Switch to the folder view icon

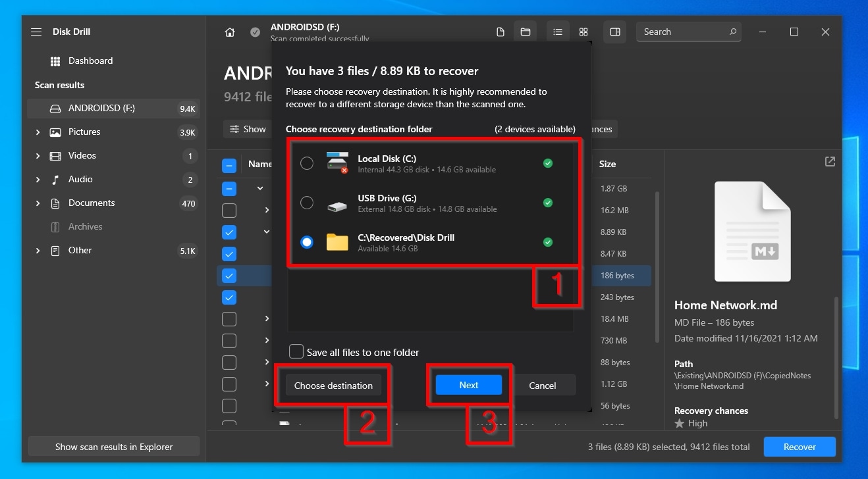526,32
